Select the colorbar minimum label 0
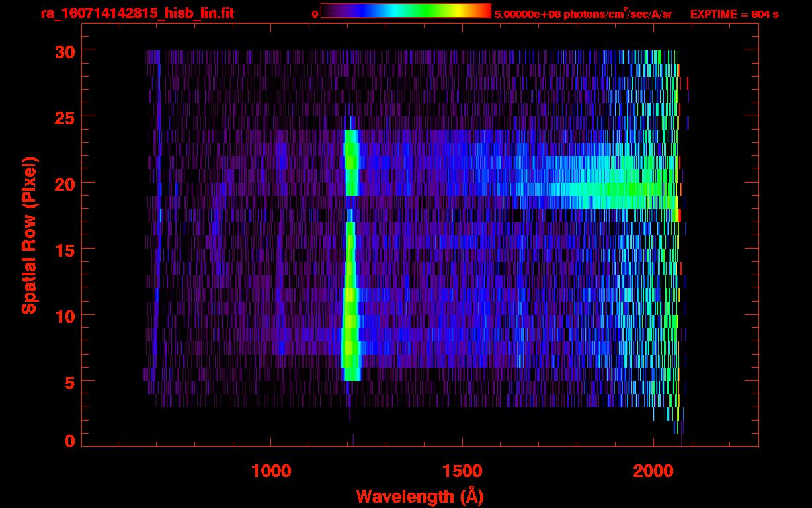812x508 pixels. tap(315, 13)
